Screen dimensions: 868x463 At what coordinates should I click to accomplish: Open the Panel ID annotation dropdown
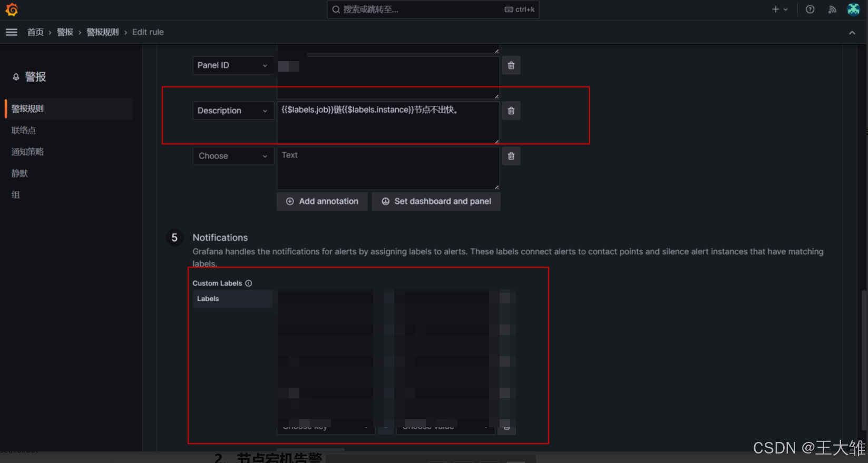tap(233, 65)
